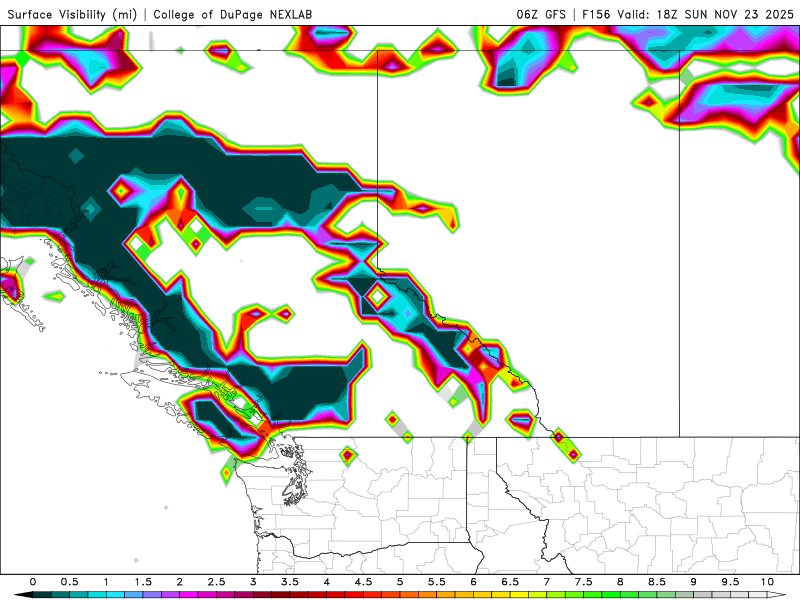Select the colorbar label "3.5"
This screenshot has width=800, height=600.
click(290, 582)
